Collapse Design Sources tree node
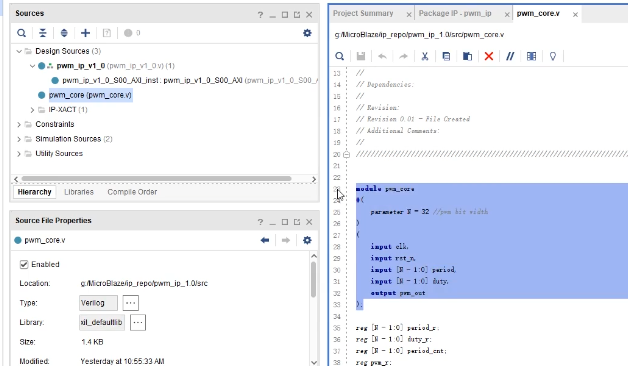Image resolution: width=628 pixels, height=366 pixels. pos(19,51)
